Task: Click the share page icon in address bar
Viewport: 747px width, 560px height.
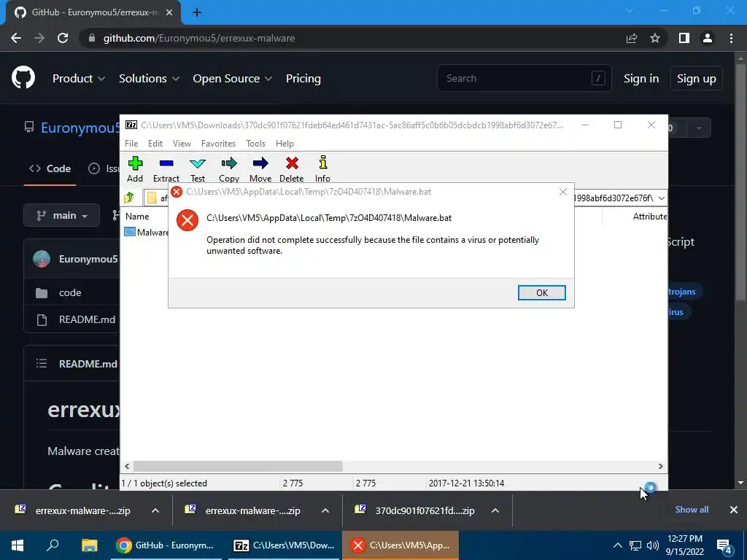Action: point(632,38)
